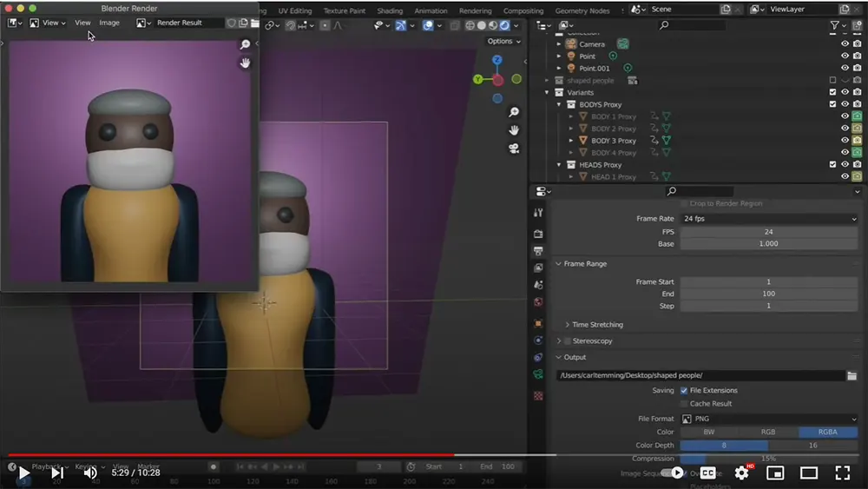Image resolution: width=868 pixels, height=489 pixels.
Task: Click the viewport zoom magnifier gizmo
Action: (514, 112)
